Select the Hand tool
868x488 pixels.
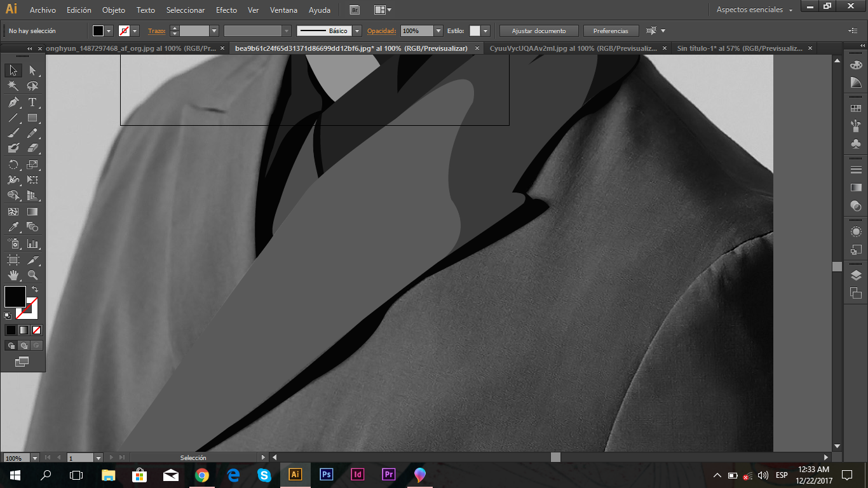(13, 275)
